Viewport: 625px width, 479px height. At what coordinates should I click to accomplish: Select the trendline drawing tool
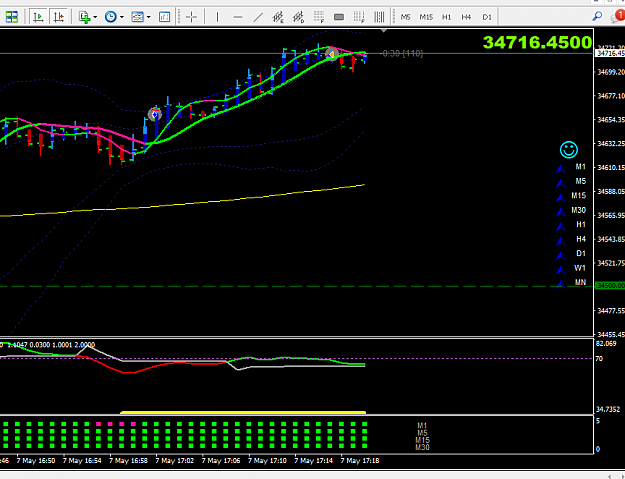pos(258,17)
